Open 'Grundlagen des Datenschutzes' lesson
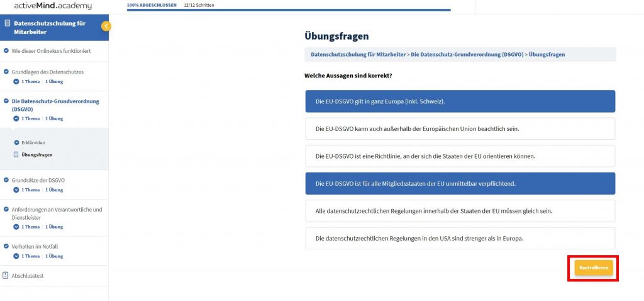Viewport: 644px width, 301px height. pos(48,72)
